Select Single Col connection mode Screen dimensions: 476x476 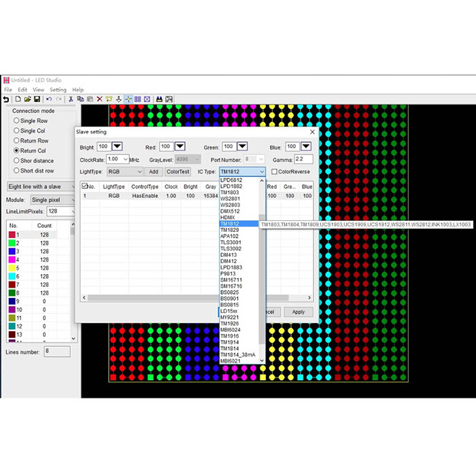16,131
